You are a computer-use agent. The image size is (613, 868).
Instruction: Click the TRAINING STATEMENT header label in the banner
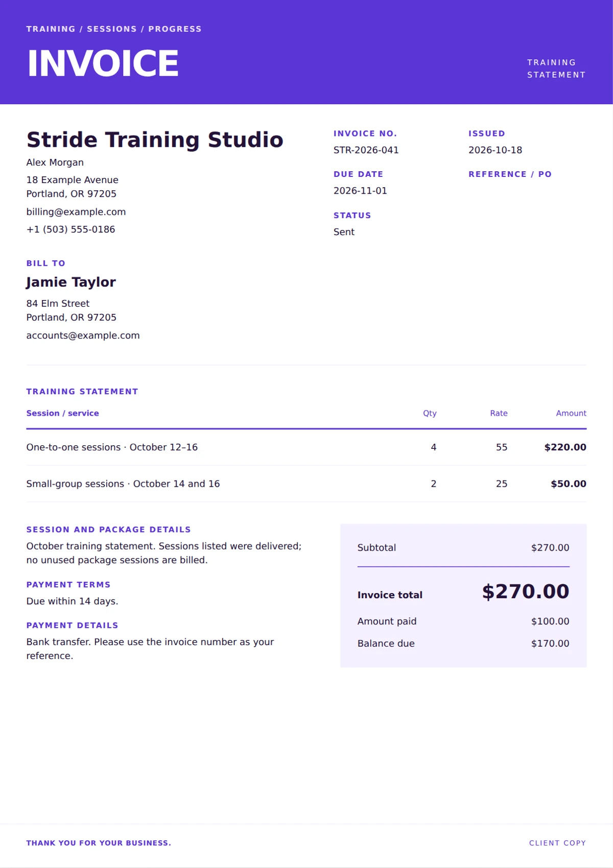[556, 68]
